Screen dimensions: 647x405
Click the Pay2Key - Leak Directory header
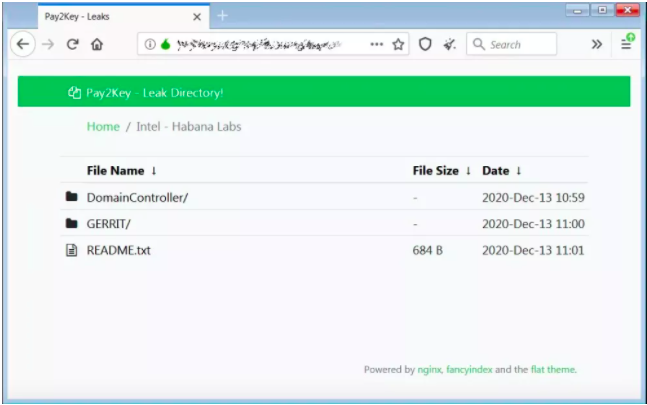point(154,92)
